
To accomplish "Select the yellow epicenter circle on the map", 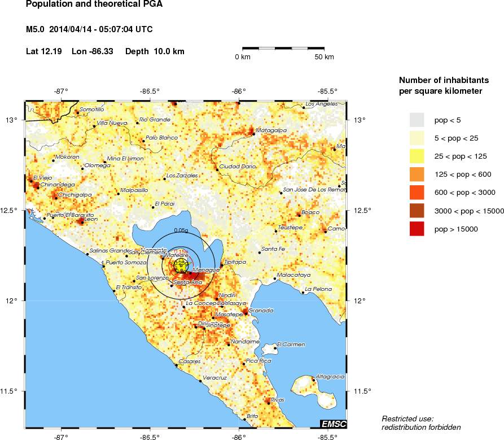I will 181,264.
